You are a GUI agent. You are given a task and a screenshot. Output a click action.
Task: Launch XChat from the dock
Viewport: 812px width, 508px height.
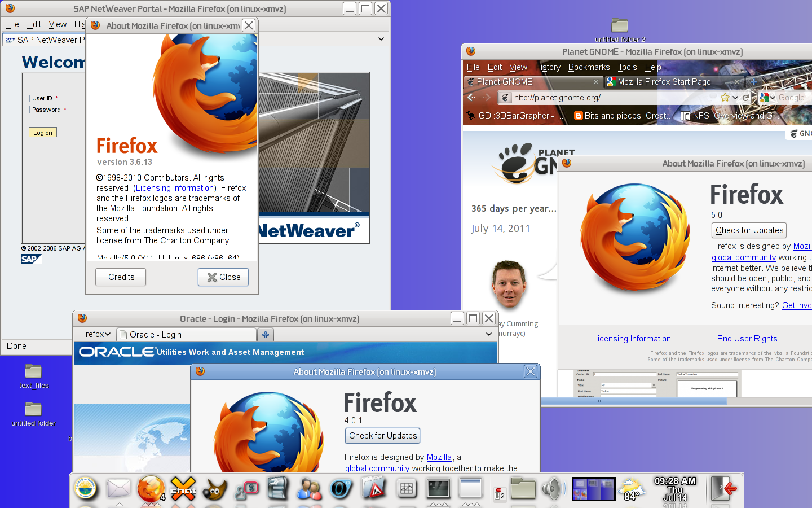pyautogui.click(x=183, y=488)
